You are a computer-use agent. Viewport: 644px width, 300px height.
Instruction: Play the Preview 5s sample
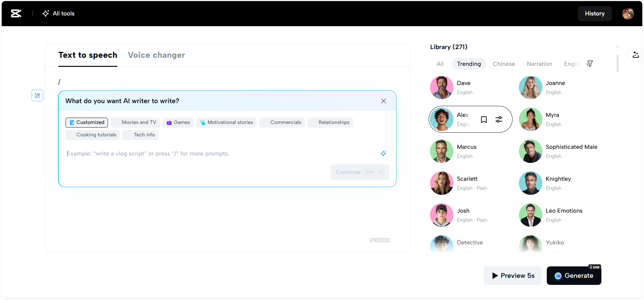[x=513, y=275]
